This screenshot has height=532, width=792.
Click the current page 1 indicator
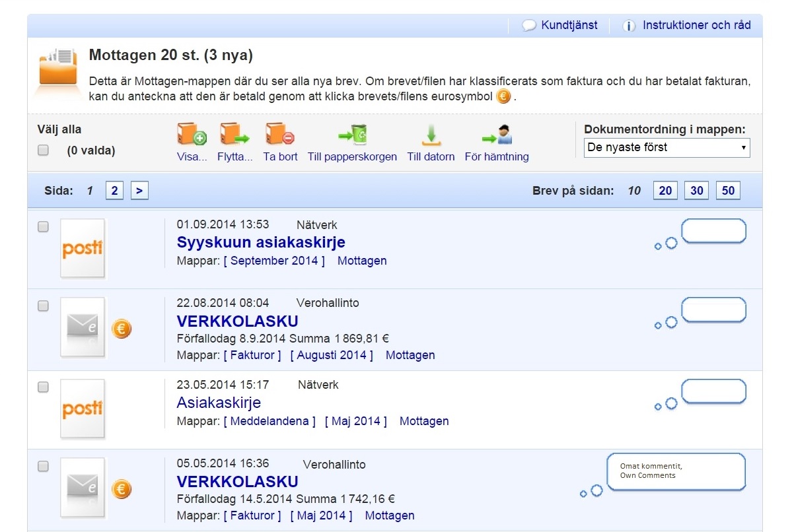tap(90, 191)
